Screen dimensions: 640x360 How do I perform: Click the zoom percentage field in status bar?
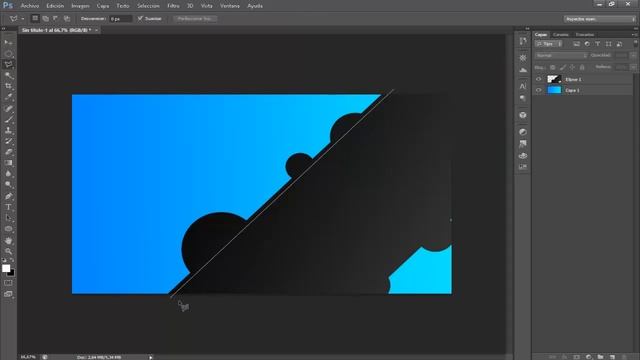(x=28, y=357)
